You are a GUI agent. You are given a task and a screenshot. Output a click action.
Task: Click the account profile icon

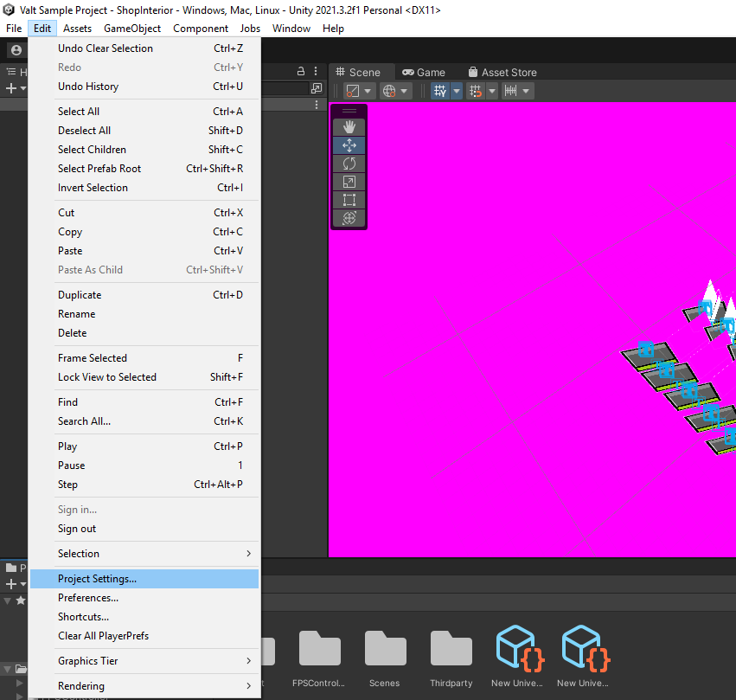(x=16, y=50)
